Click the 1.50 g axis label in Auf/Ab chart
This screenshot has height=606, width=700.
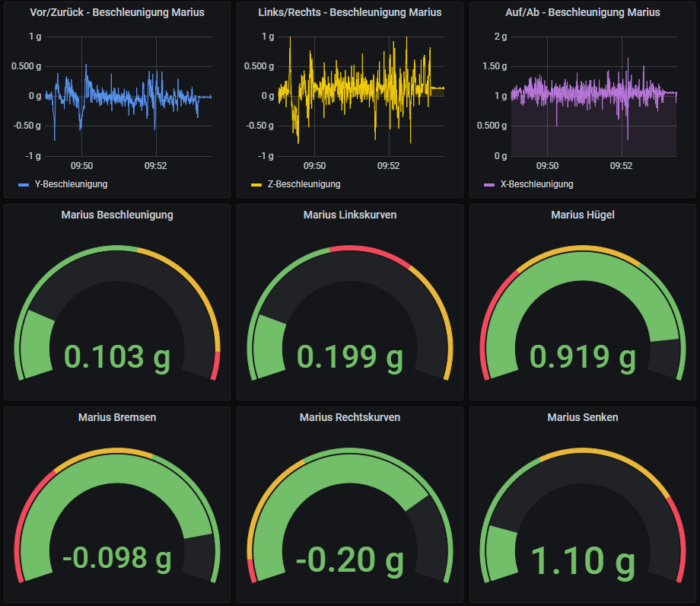coord(495,66)
